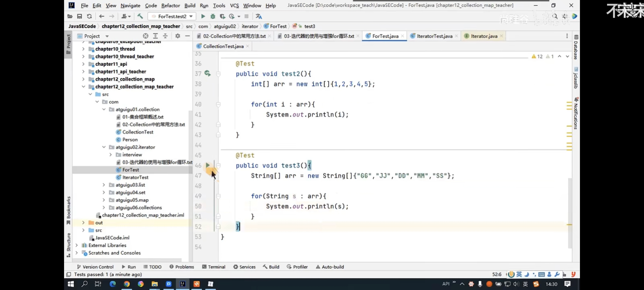
Task: Click the locate opened file crosshair icon
Action: (x=146, y=36)
